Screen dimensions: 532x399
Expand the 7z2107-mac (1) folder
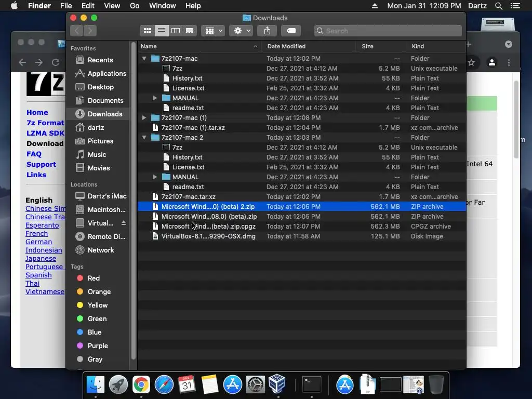point(144,118)
